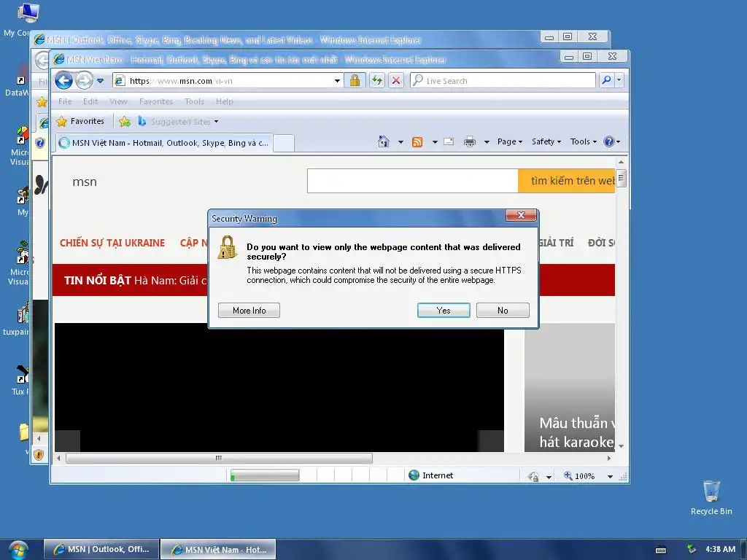Switch to MSN Việt Nam taskbar button

click(x=218, y=549)
